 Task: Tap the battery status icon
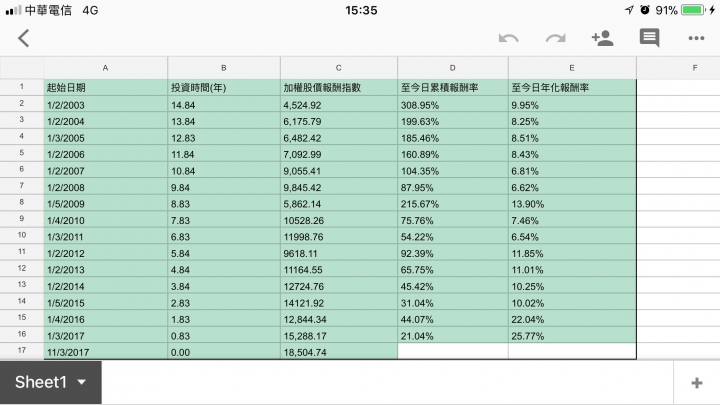pyautogui.click(x=693, y=10)
